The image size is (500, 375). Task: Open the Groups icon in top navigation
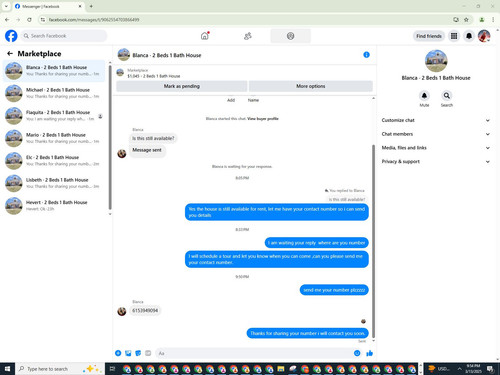coord(291,36)
